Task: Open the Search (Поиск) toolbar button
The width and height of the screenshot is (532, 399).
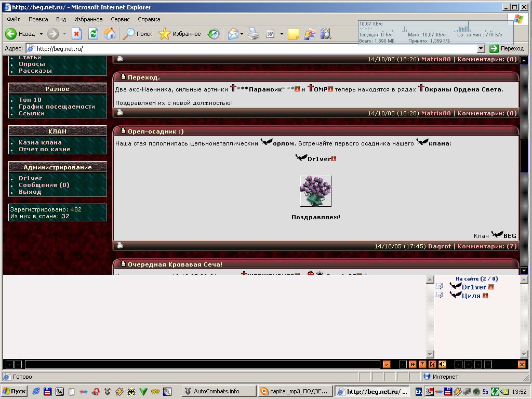Action: click(137, 34)
